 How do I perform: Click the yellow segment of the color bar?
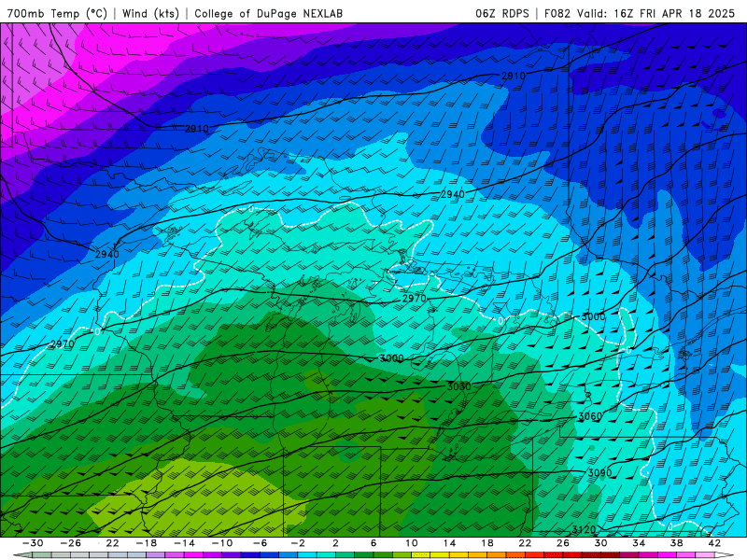(440, 555)
